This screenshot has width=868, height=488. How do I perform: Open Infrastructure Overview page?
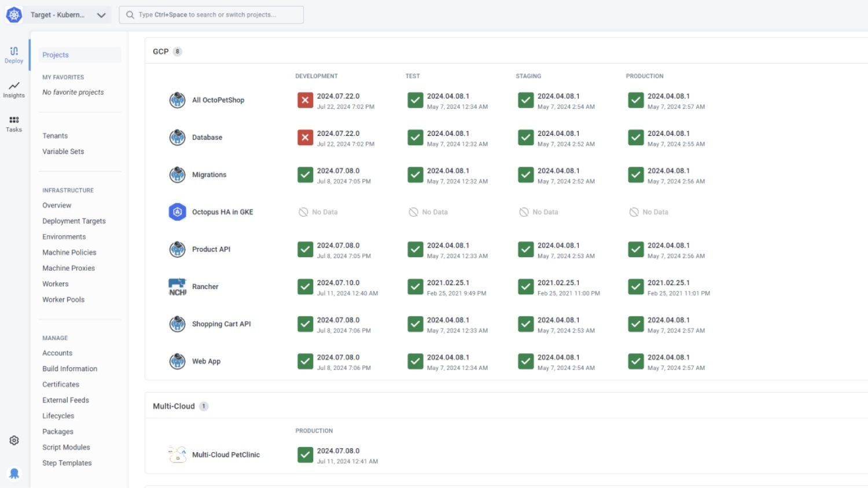coord(57,205)
